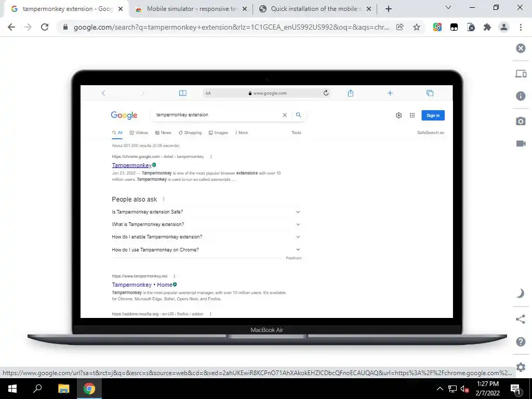The image size is (532, 399).
Task: Switch to Mobile simulator browser tab
Action: click(191, 9)
